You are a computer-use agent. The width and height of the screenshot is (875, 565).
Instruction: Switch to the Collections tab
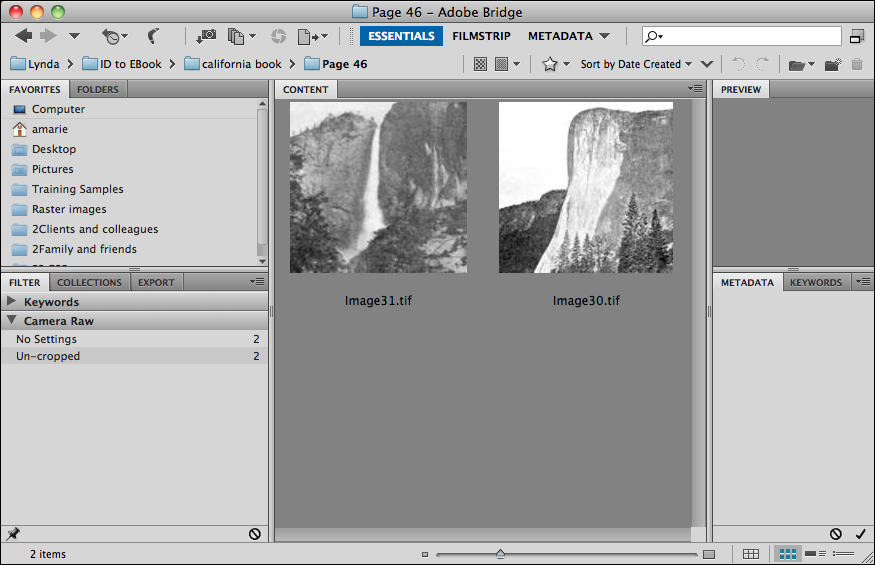coord(89,282)
